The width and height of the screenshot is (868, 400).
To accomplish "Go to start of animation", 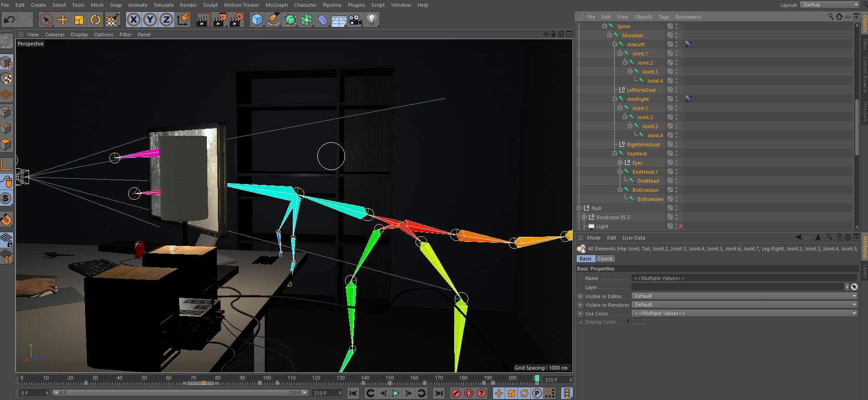I will 353,393.
